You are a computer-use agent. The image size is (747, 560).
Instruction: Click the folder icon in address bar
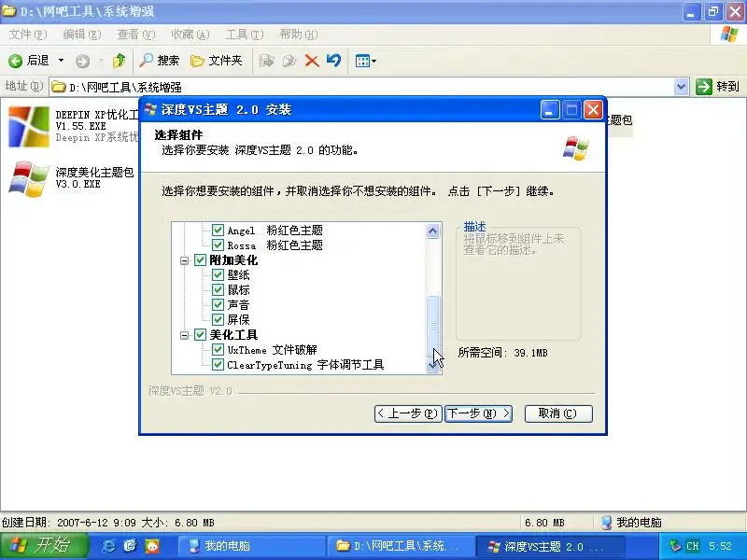[59, 87]
